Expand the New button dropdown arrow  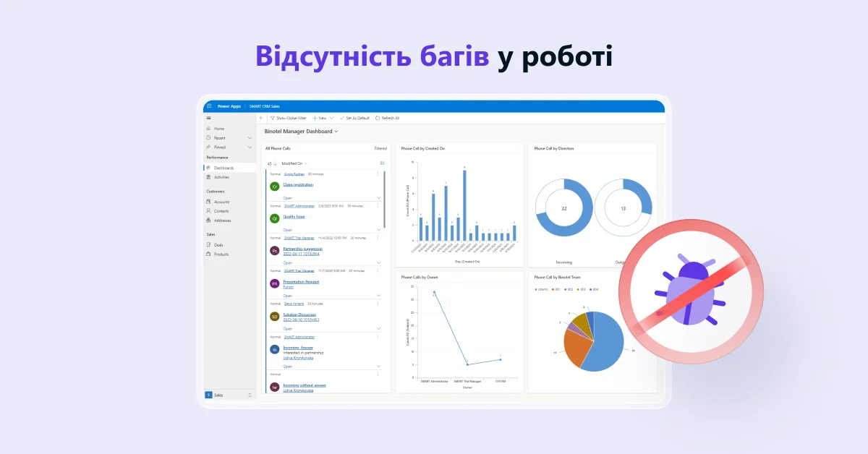[332, 118]
